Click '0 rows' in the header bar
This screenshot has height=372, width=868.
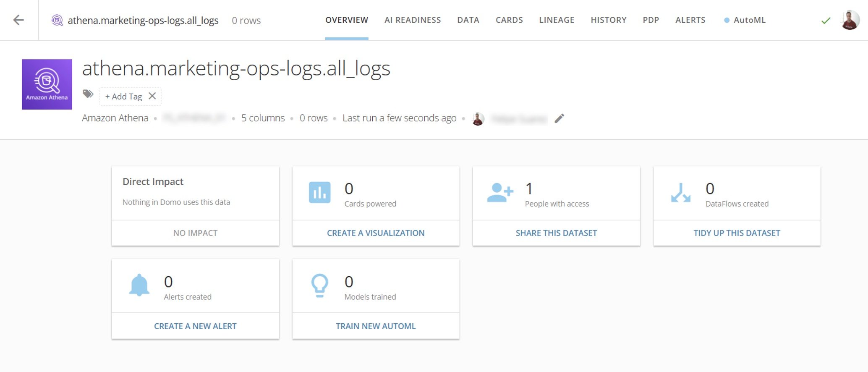[x=246, y=21]
